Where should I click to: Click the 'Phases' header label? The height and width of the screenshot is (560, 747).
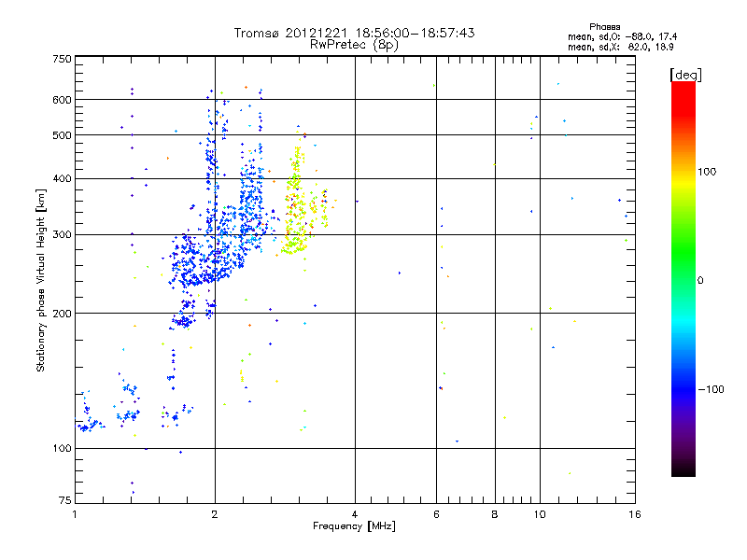click(x=604, y=27)
